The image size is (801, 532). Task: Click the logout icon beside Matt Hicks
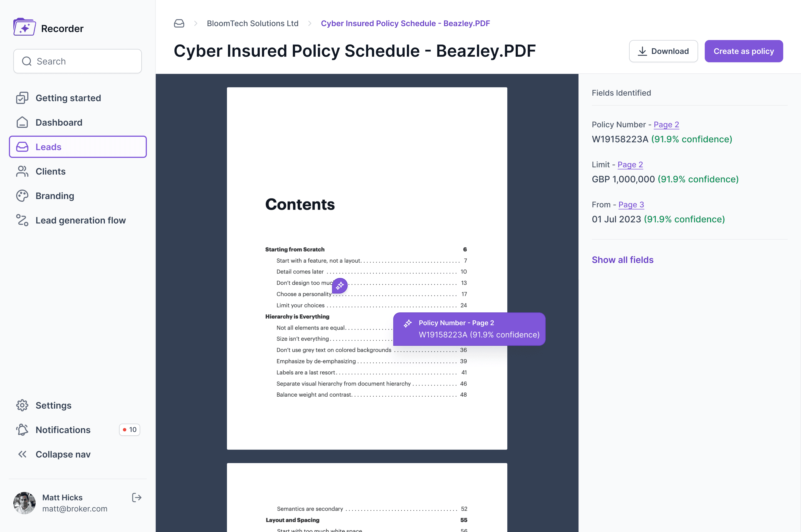coord(137,497)
